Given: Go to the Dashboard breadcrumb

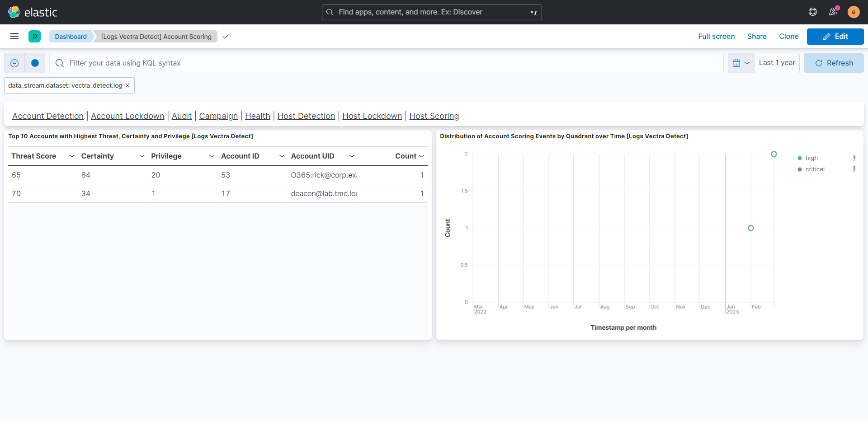Looking at the screenshot, I should pos(71,37).
